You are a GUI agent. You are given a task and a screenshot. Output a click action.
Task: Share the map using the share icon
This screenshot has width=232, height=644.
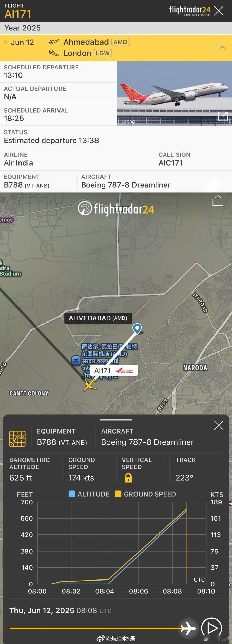218,200
